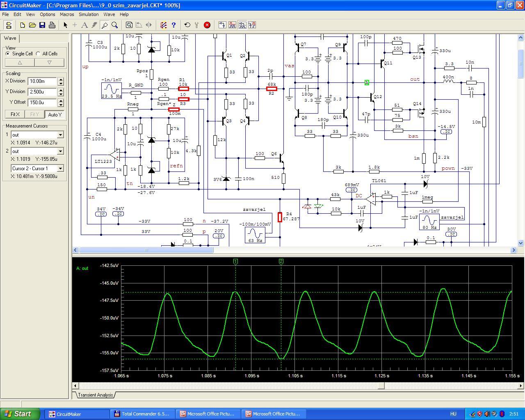This screenshot has height=420, width=525.
Task: Click the X Division value field
Action: tap(42, 81)
